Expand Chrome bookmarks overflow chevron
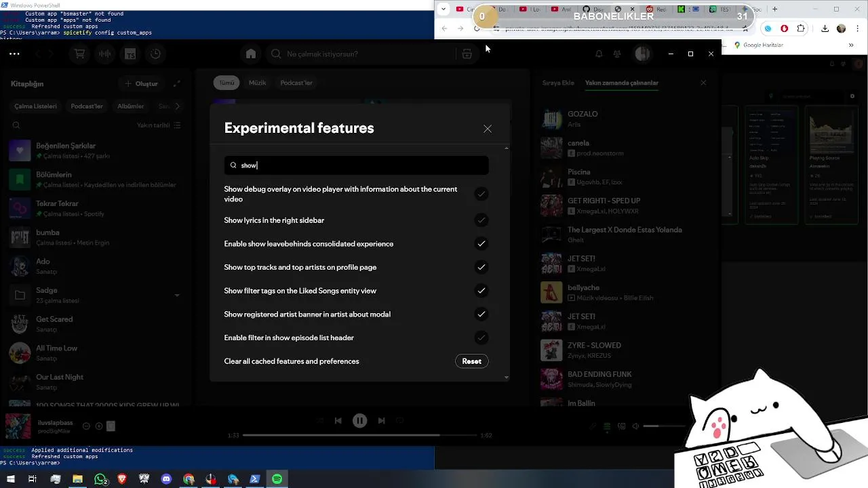Viewport: 868px width, 488px height. [x=851, y=45]
